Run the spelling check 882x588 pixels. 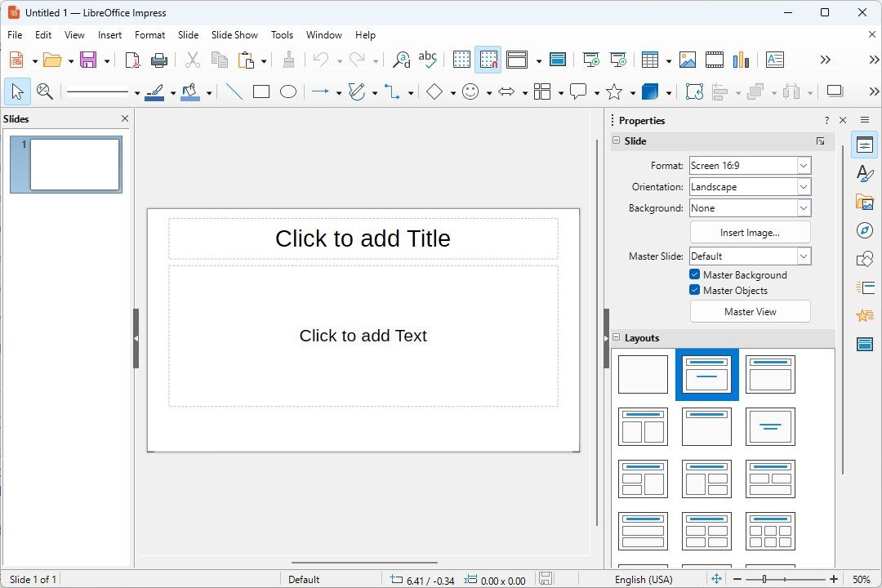[x=427, y=60]
